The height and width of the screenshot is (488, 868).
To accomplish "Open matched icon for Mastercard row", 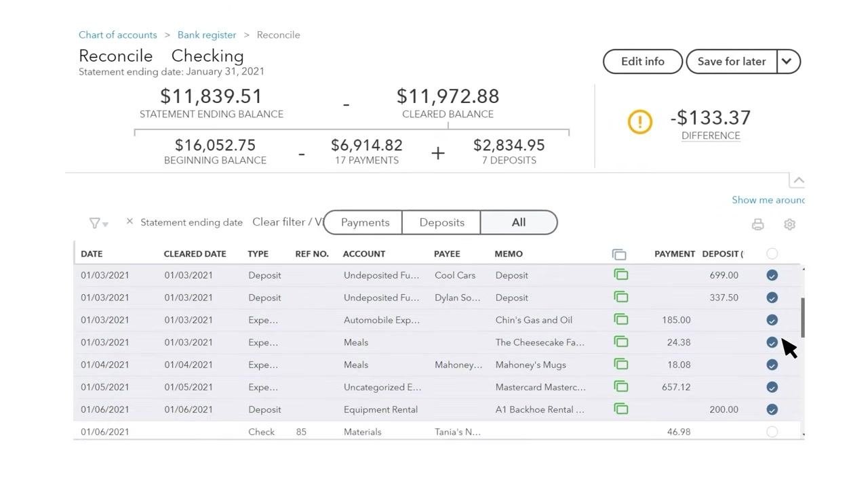I will tap(620, 386).
